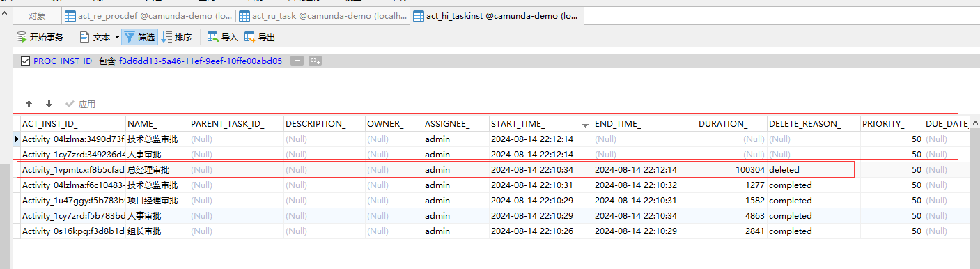Select cell Activity_1u47ggy:f5b783b
980x269 pixels.
(73, 201)
